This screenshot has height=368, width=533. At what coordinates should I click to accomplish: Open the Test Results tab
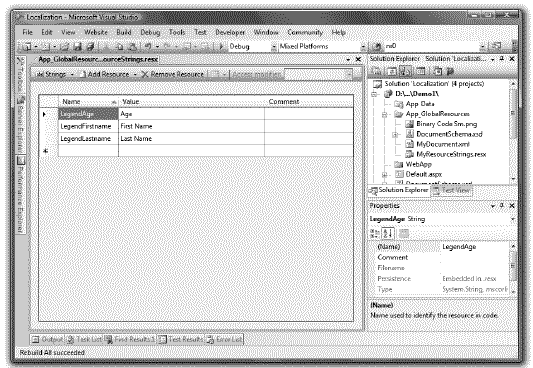(180, 339)
